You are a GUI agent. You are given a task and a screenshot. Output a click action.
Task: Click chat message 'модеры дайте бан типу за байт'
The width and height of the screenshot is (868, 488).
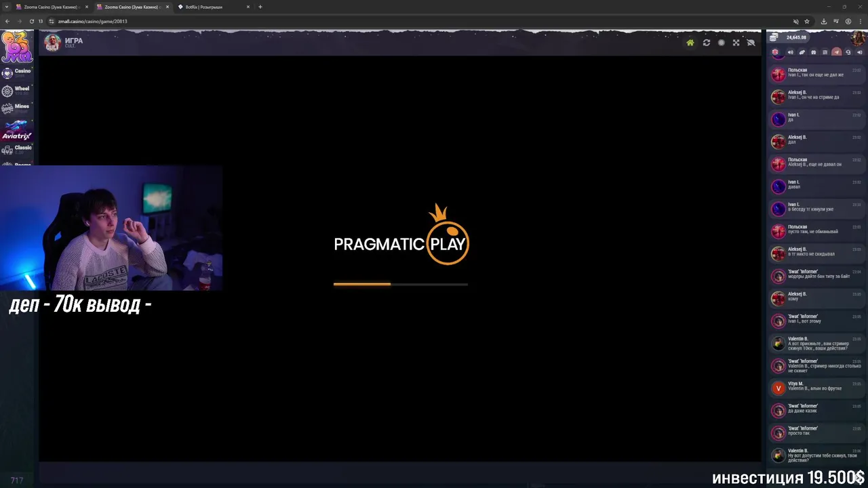tap(818, 277)
